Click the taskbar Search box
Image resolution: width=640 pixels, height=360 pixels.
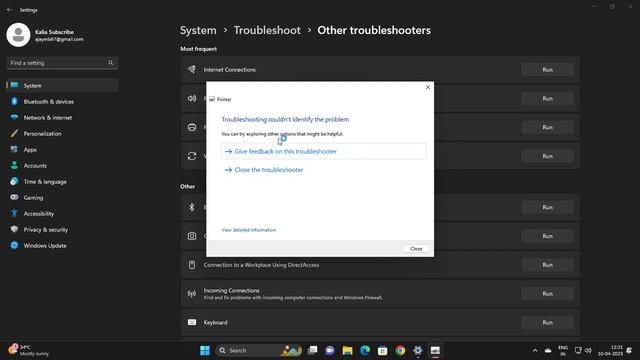259,350
